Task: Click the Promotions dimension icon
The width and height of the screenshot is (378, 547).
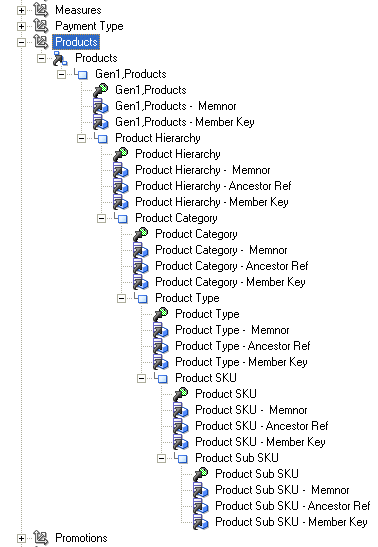Action: coord(41,538)
